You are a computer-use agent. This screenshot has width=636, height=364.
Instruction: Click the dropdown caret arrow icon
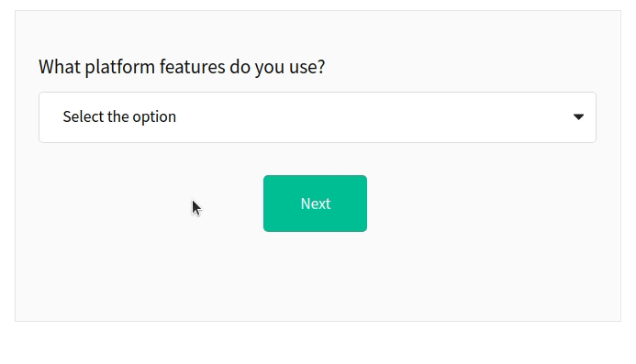[x=578, y=117]
